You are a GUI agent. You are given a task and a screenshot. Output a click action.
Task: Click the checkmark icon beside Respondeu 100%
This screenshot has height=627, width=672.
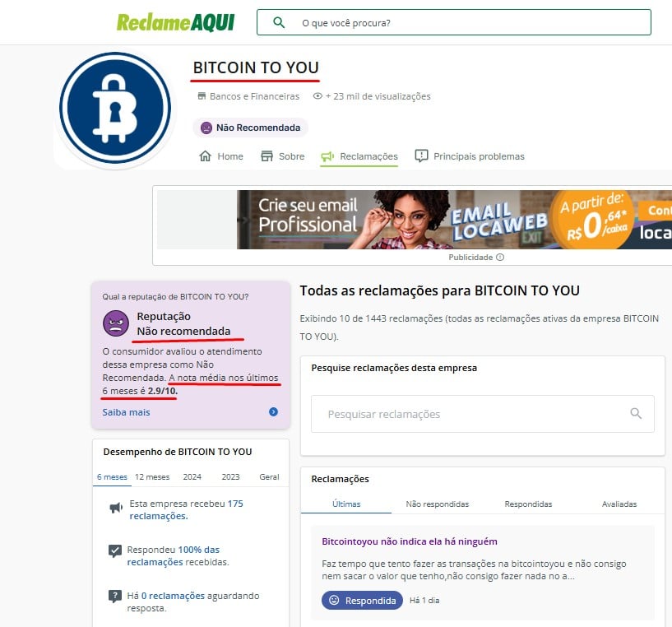[115, 551]
